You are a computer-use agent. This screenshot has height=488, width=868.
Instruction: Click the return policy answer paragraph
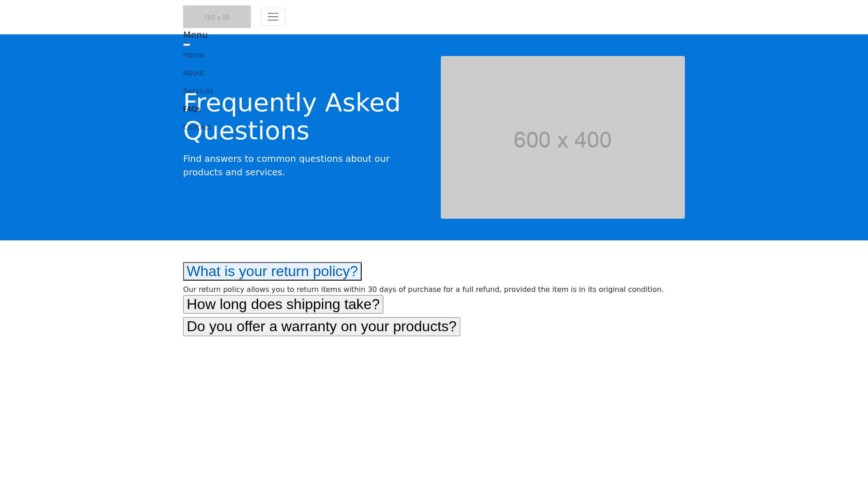point(423,290)
